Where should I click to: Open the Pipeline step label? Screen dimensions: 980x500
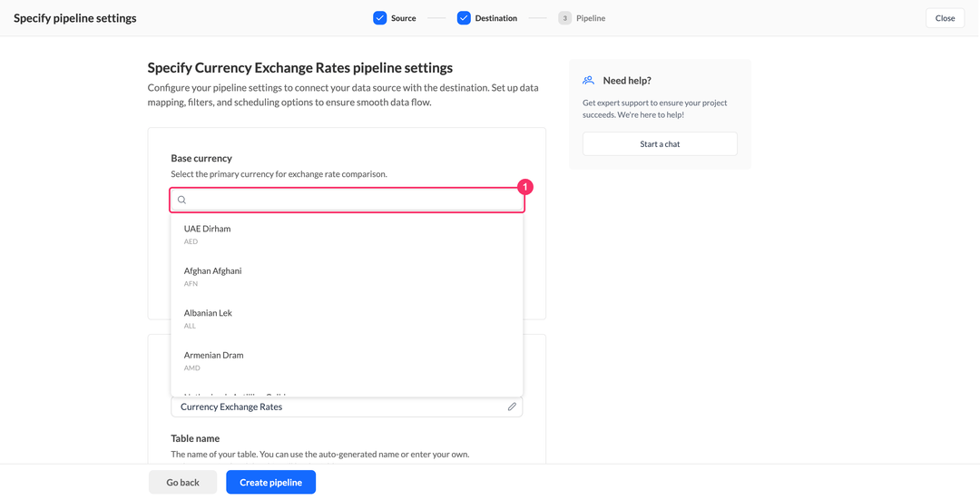click(x=591, y=18)
